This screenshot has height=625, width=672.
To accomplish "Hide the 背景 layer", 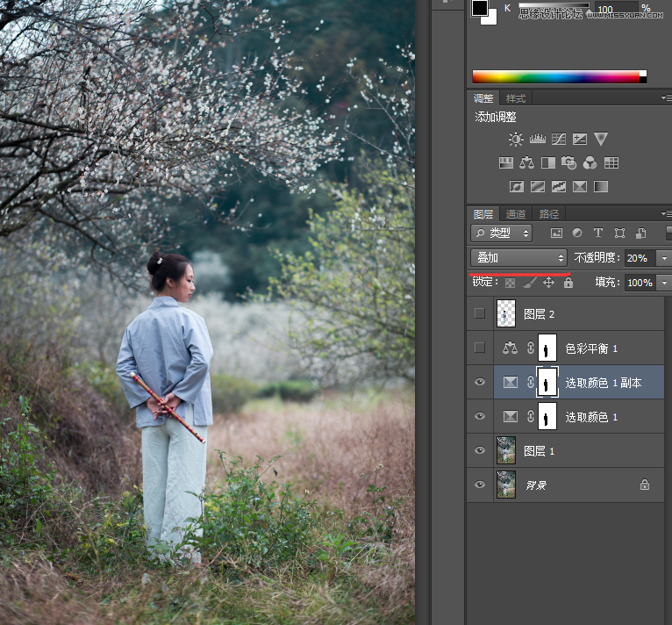I will (480, 485).
